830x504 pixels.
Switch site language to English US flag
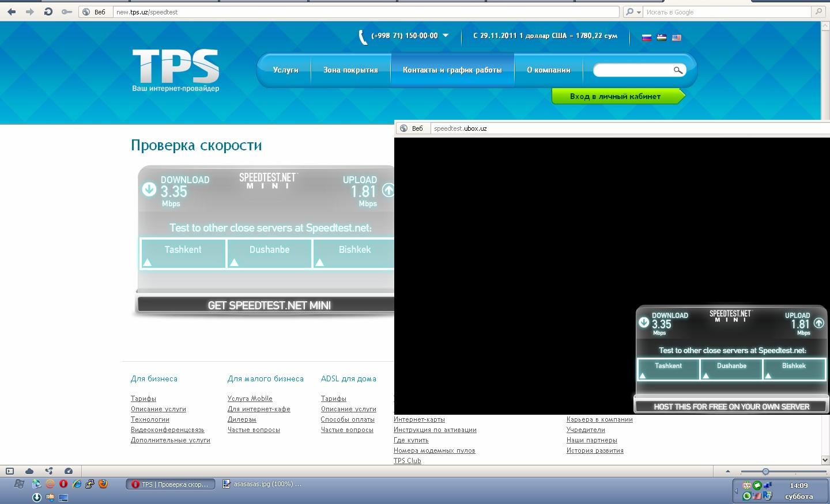pyautogui.click(x=677, y=37)
